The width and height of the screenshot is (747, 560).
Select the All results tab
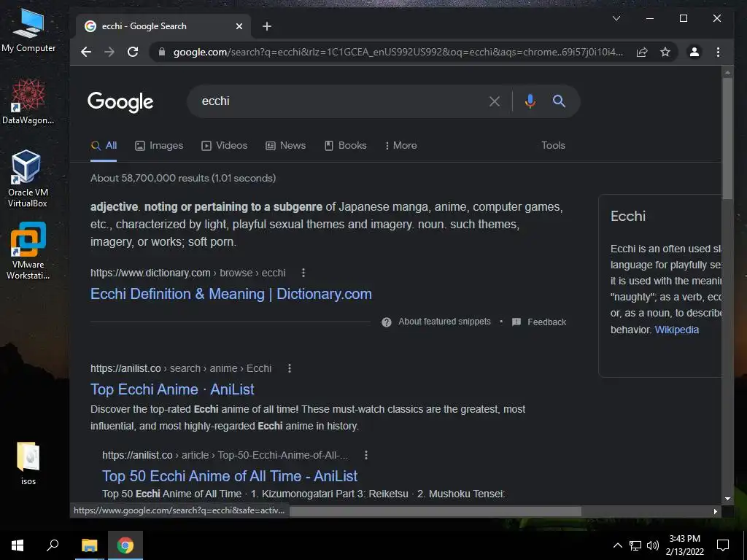click(104, 146)
